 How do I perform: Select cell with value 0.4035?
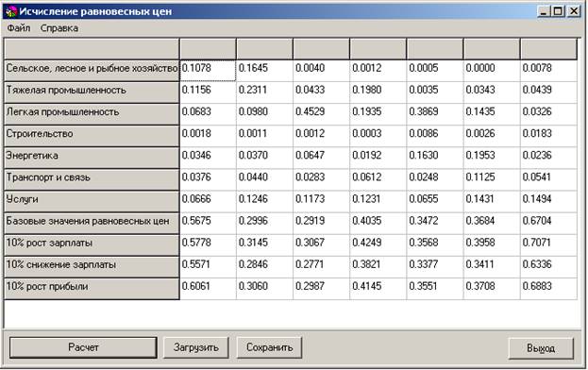[x=378, y=223]
